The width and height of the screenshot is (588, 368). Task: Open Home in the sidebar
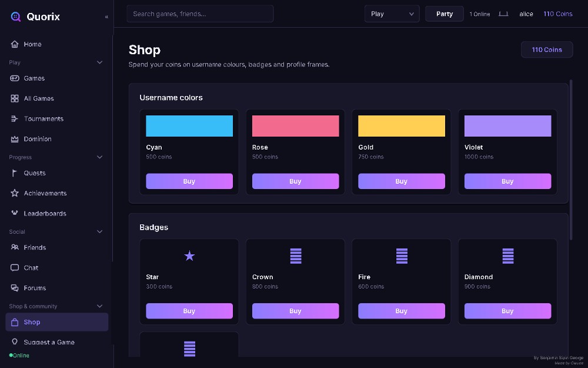(57, 44)
